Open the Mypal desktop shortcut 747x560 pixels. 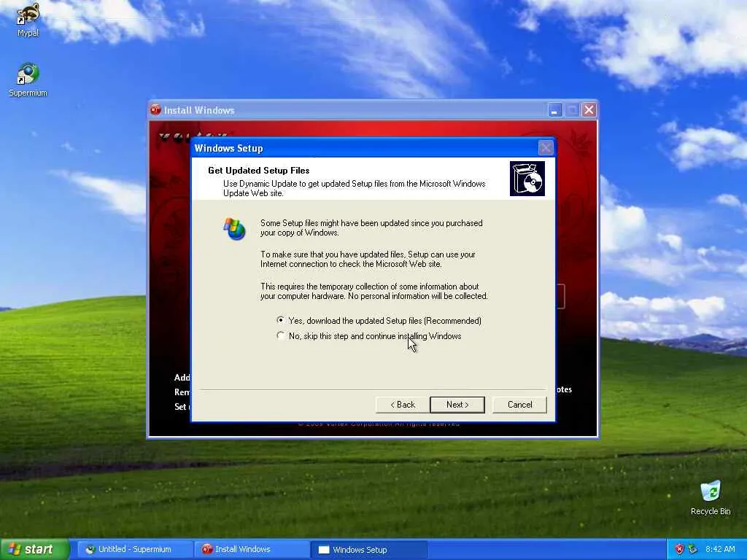[28, 19]
